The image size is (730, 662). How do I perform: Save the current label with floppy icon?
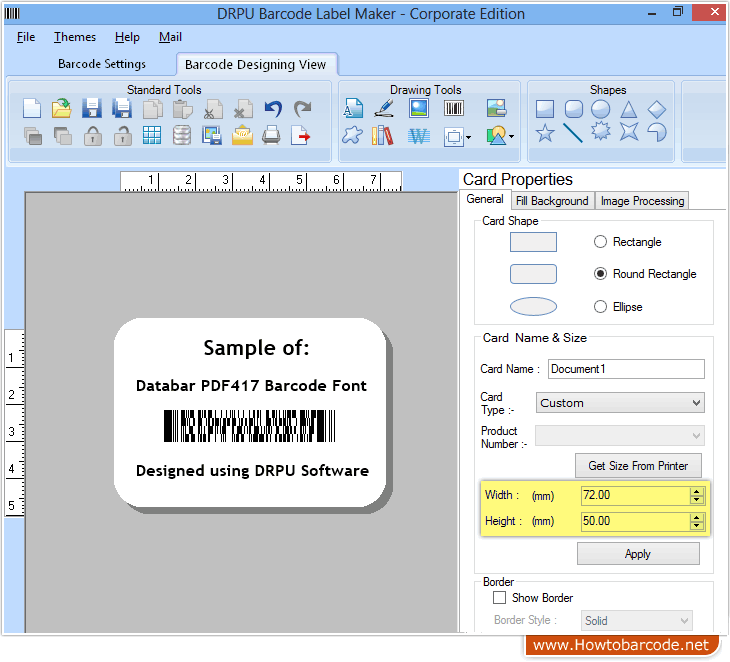click(92, 108)
